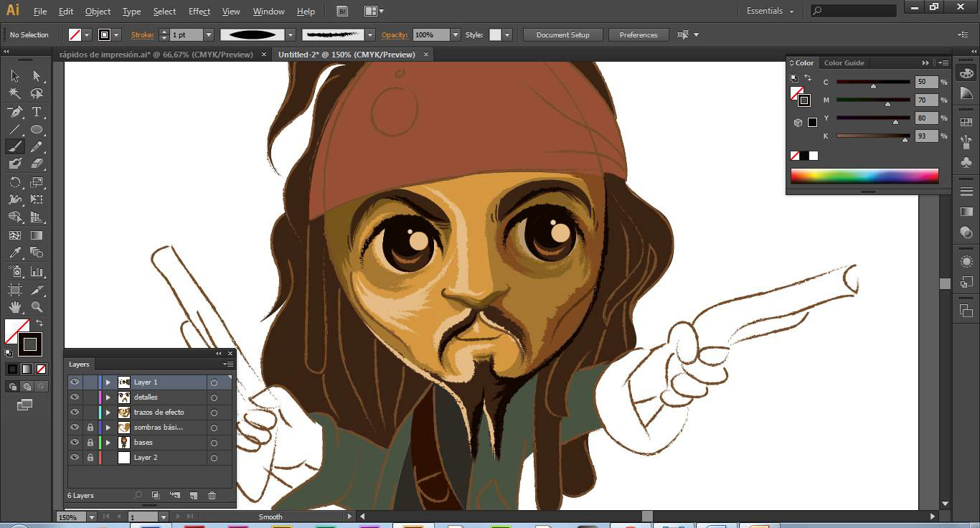Unlock the bases layer

click(x=90, y=443)
